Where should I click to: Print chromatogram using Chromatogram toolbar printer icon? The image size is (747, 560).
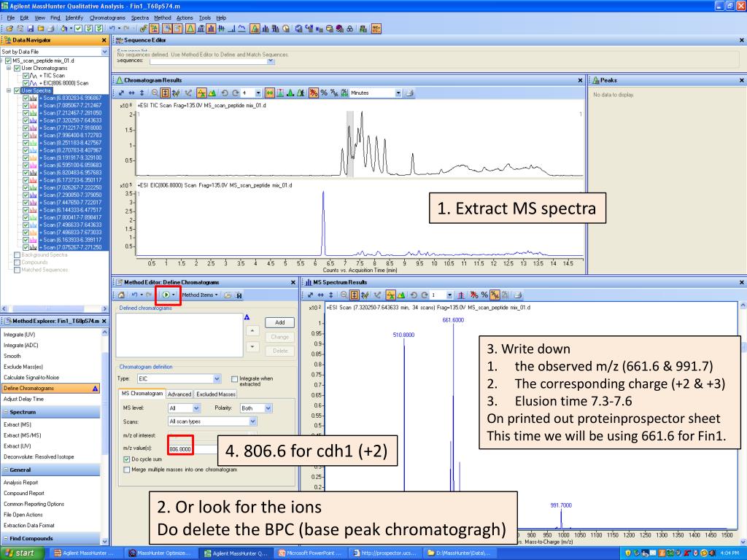coord(409,93)
